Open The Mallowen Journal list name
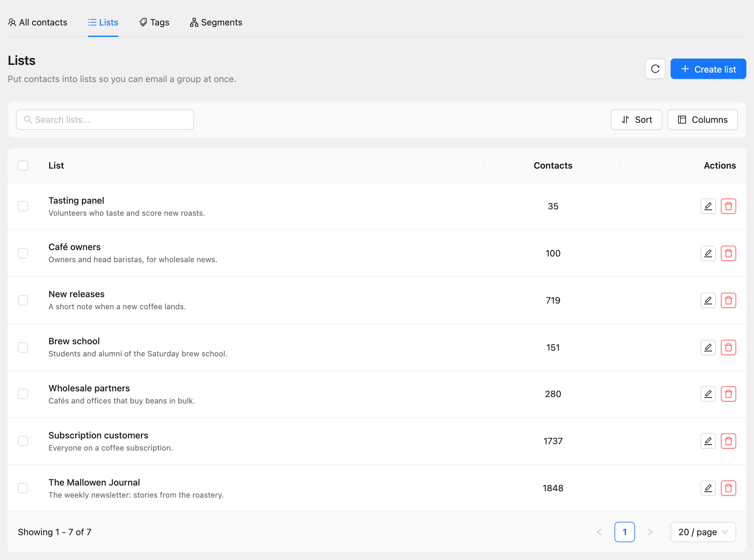Screen dimensions: 754x560 (94, 482)
